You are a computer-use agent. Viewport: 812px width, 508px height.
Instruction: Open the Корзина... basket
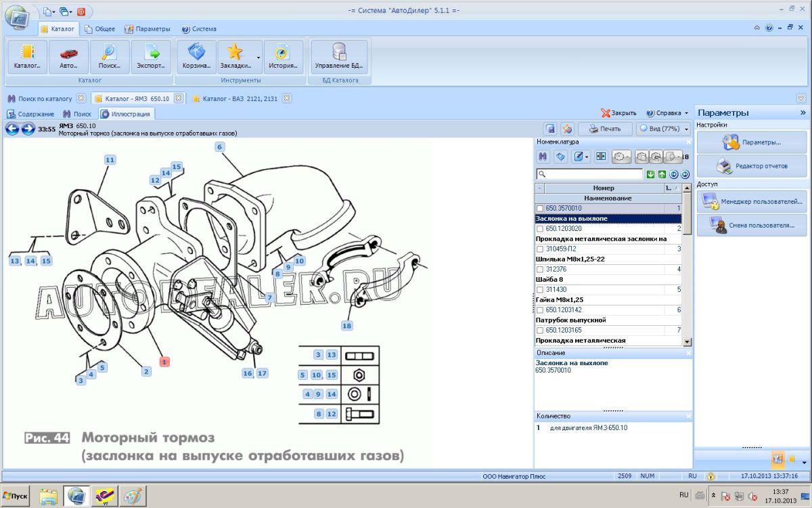pyautogui.click(x=196, y=57)
